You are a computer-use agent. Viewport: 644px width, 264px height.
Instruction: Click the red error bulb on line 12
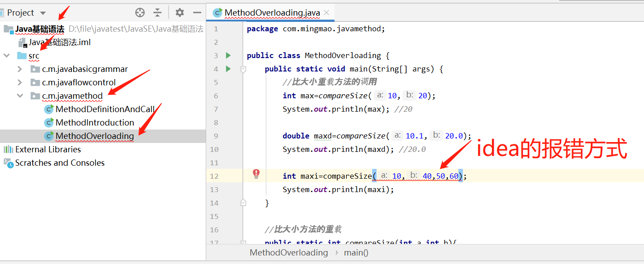256,174
